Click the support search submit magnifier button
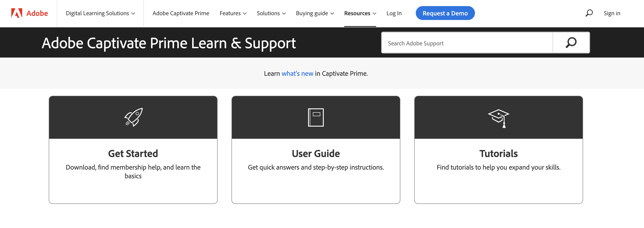644x228 pixels. [571, 43]
